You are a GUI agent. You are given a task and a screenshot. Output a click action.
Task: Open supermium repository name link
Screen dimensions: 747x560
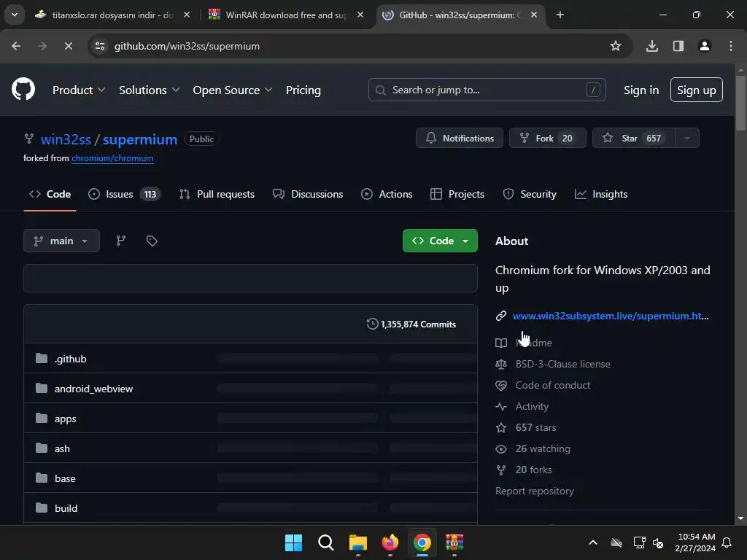pyautogui.click(x=140, y=139)
